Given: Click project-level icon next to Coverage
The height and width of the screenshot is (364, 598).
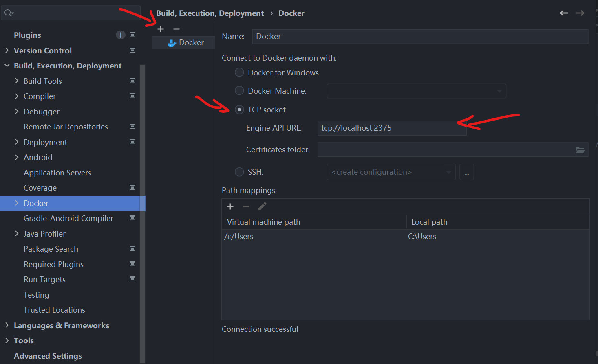Looking at the screenshot, I should [x=132, y=187].
